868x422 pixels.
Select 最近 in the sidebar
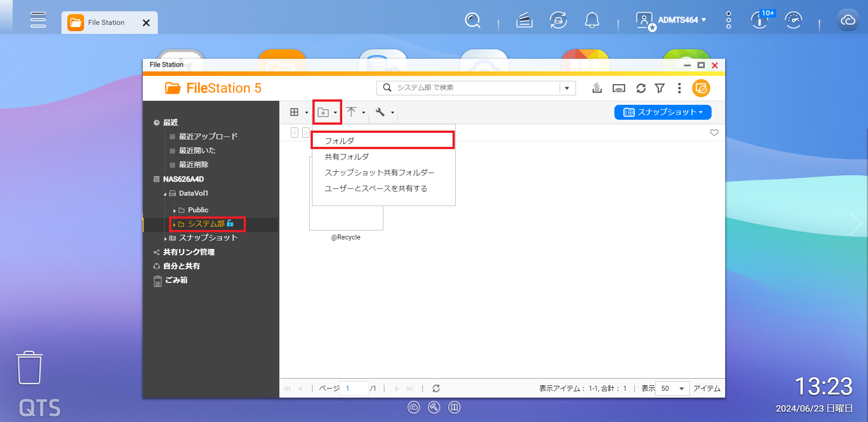(x=170, y=122)
